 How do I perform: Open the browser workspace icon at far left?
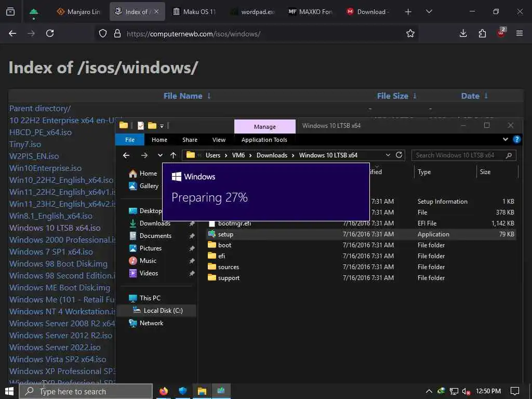(10, 12)
